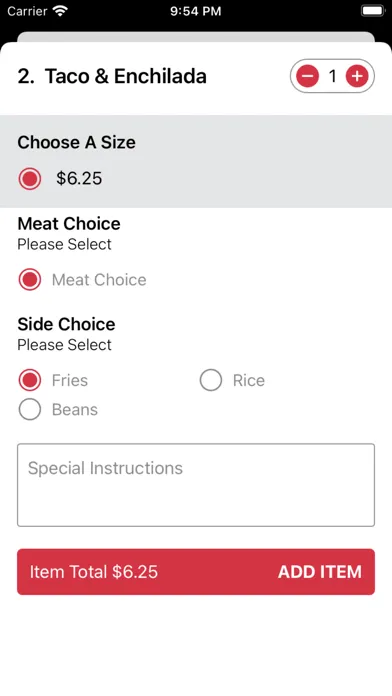Screen dimensions: 392x696
Task: Tap ADD ITEM to add to order
Action: (320, 572)
